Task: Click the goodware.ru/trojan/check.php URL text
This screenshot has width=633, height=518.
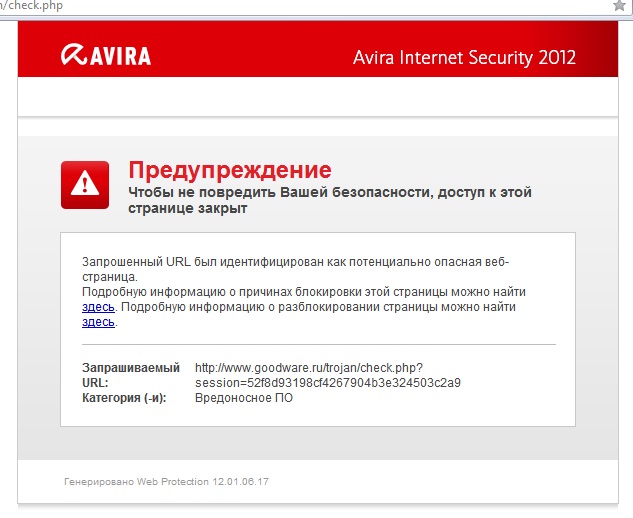Action: [309, 368]
